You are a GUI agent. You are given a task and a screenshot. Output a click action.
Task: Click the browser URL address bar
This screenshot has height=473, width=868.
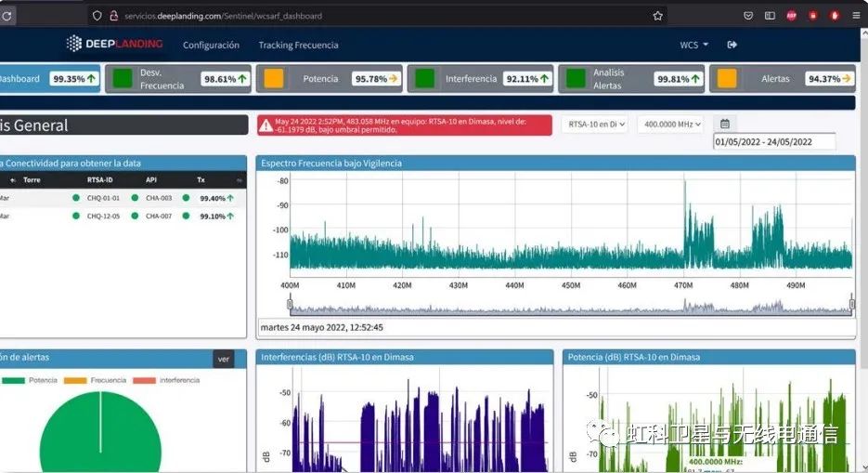376,16
